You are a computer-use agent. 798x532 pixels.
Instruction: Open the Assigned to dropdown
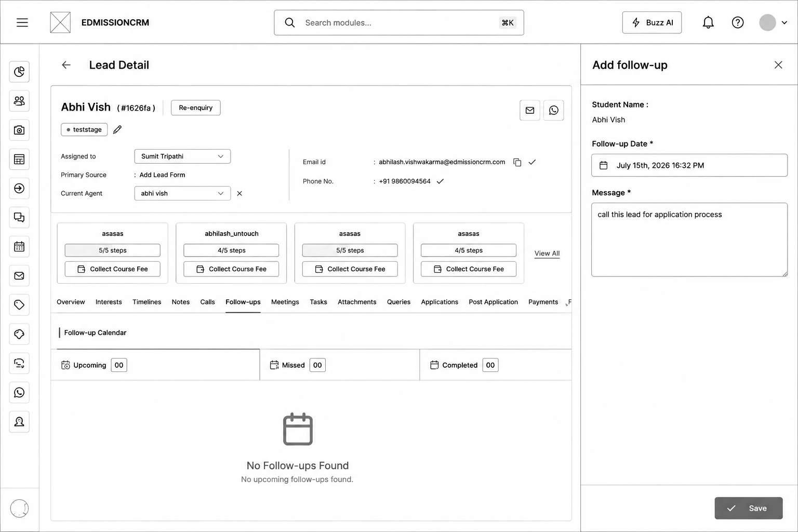tap(182, 156)
